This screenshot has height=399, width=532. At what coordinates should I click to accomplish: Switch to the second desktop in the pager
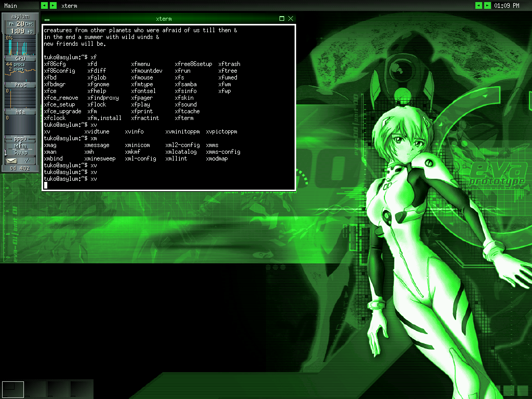coord(35,389)
